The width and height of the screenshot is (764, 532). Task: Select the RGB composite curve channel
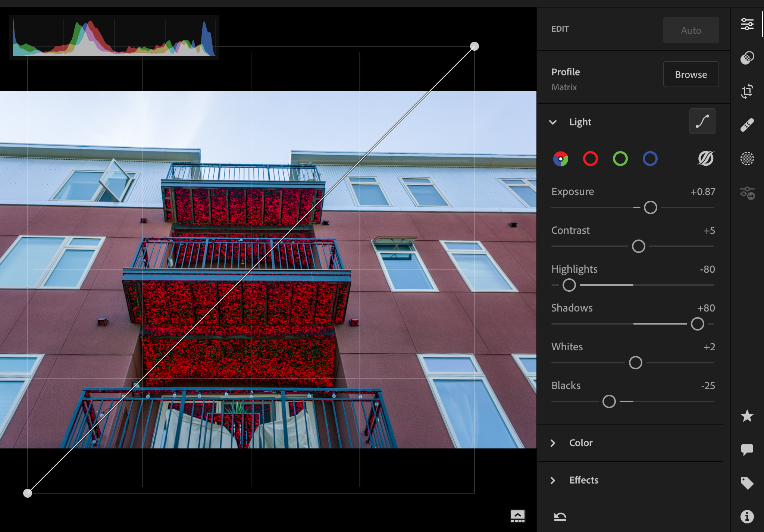[560, 159]
